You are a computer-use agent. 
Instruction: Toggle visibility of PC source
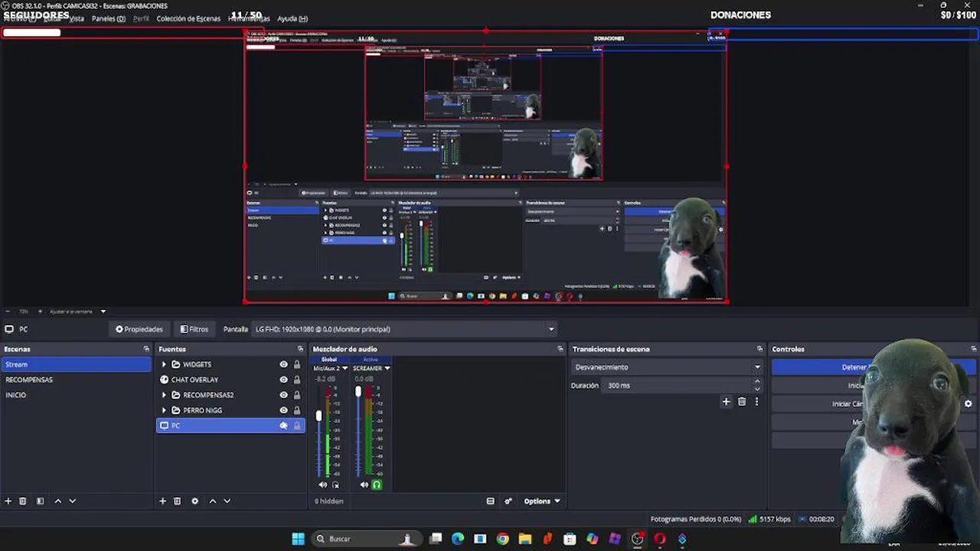click(x=283, y=425)
